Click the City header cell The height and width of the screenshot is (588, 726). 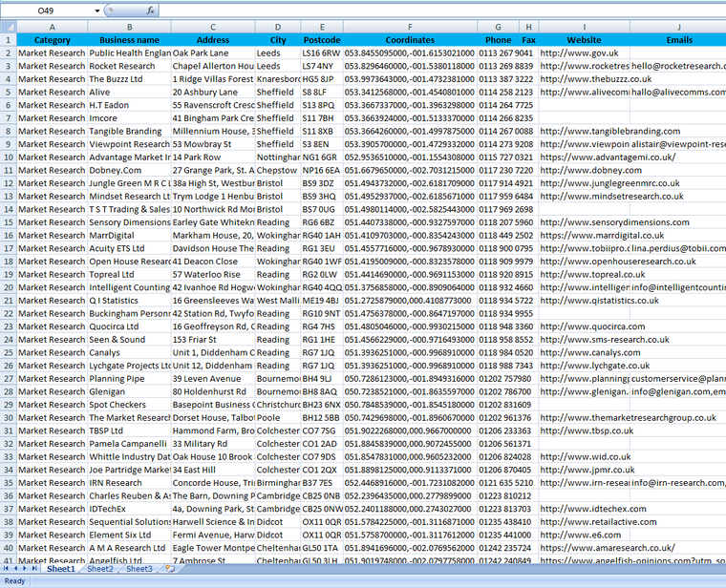pos(278,40)
